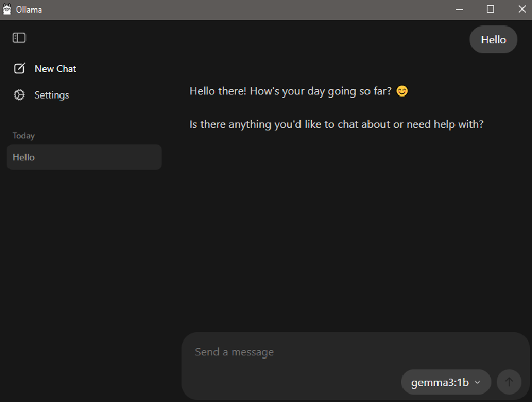Click the Ollama title text in title bar
Viewport: 532px width, 402px height.
(29, 10)
